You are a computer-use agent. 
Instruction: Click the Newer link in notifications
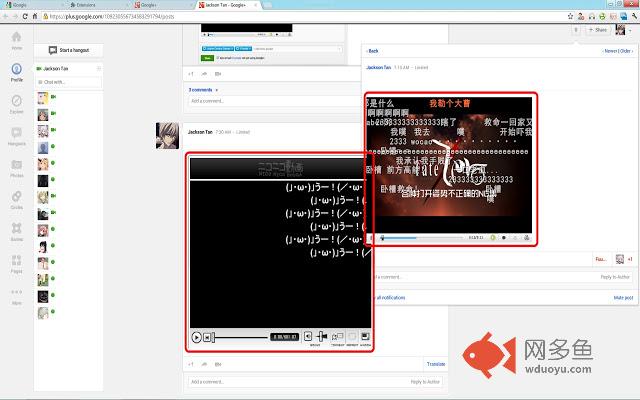click(x=610, y=51)
